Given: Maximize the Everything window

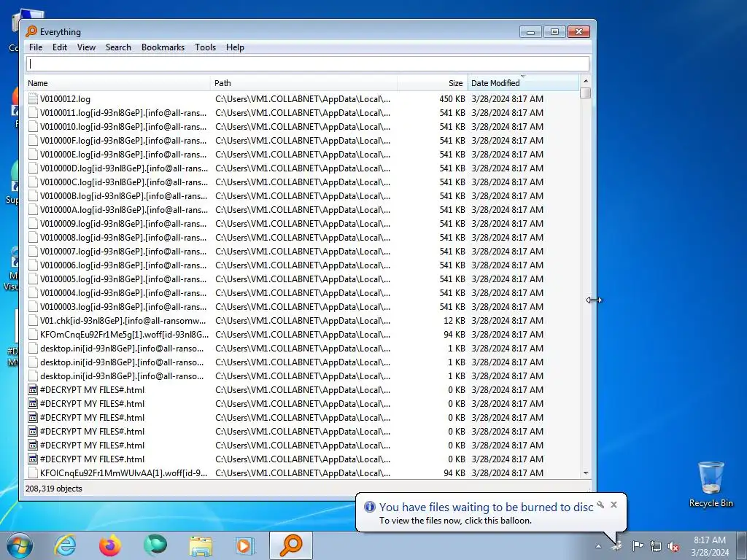Looking at the screenshot, I should point(554,32).
